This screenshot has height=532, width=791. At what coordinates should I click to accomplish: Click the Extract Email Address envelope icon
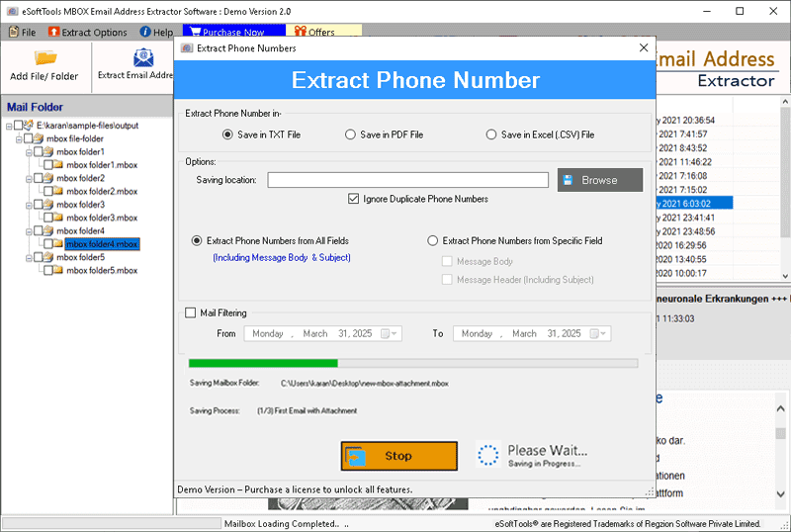[x=143, y=57]
